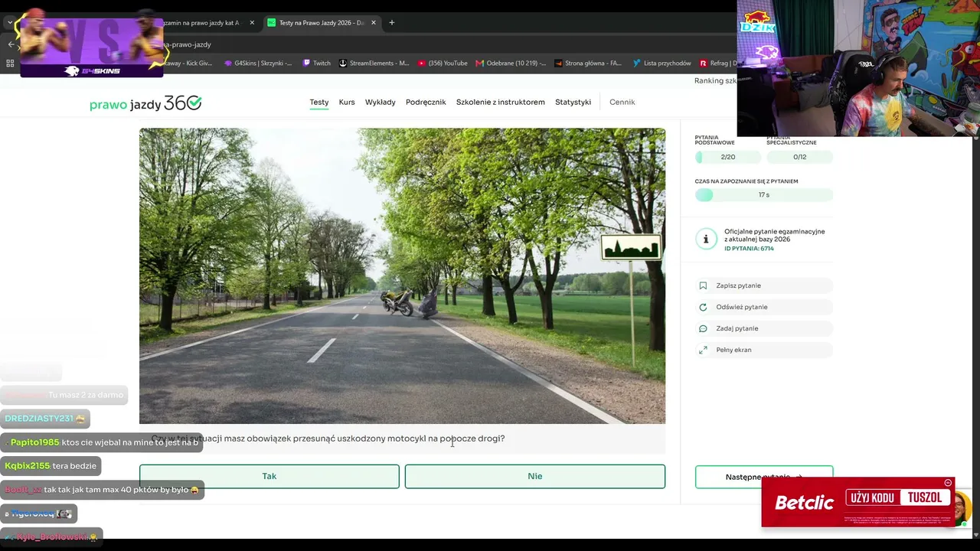The height and width of the screenshot is (551, 980).
Task: Open the Twitch bookmark
Action: coord(316,64)
